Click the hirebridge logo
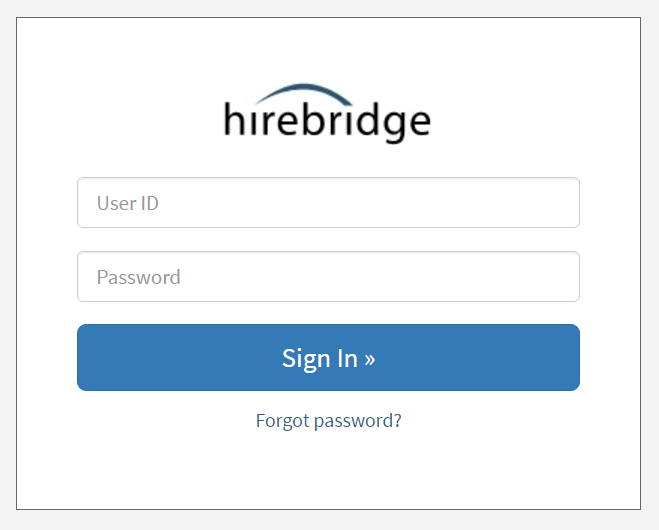Image resolution: width=659 pixels, height=530 pixels. [x=327, y=113]
